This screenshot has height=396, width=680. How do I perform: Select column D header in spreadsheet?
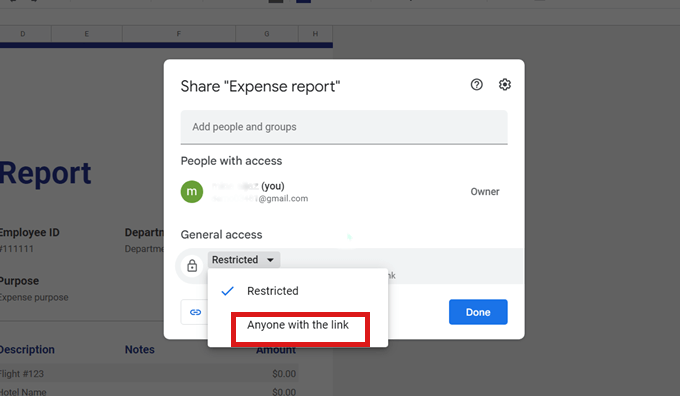point(23,34)
